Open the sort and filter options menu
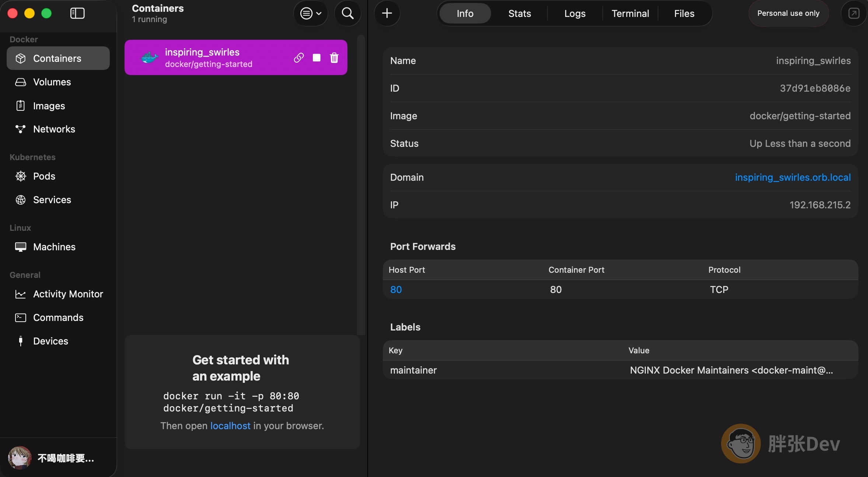Screen dimensions: 868x477 click(x=311, y=14)
